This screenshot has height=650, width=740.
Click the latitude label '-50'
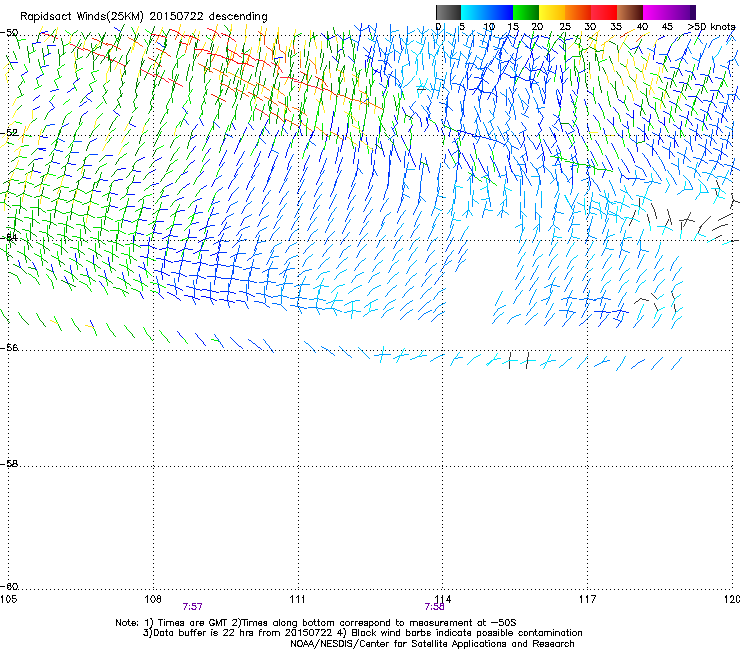click(9, 33)
